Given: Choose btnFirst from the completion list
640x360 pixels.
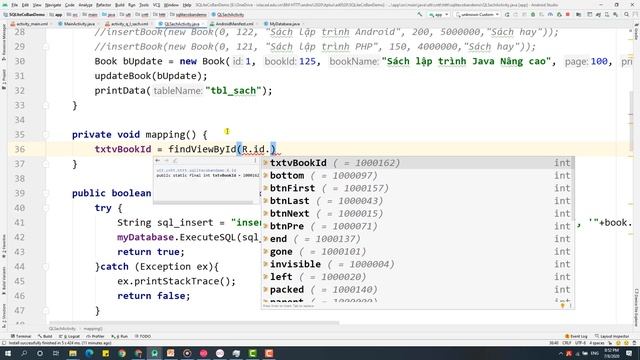Looking at the screenshot, I should (x=418, y=188).
